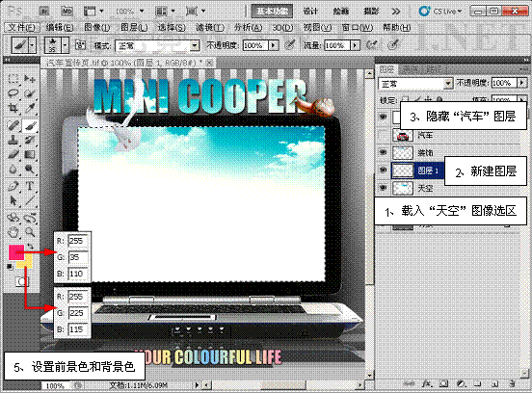Select the Zoom tool
Image resolution: width=532 pixels, height=393 pixels.
coord(30,232)
